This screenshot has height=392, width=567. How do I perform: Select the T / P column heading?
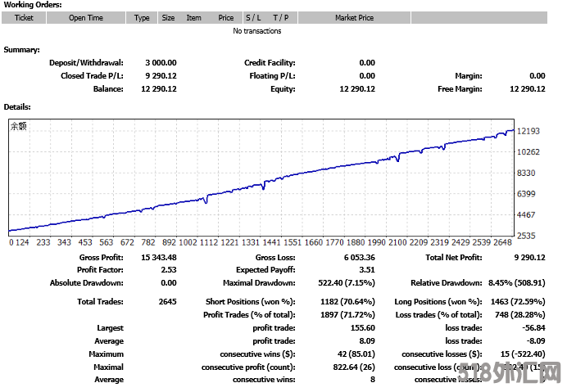(x=281, y=18)
